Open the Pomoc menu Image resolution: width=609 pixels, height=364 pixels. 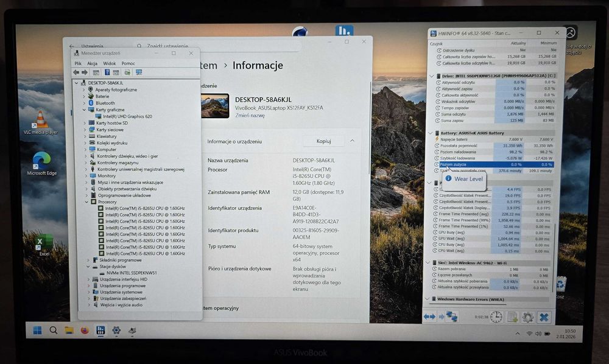pos(128,63)
